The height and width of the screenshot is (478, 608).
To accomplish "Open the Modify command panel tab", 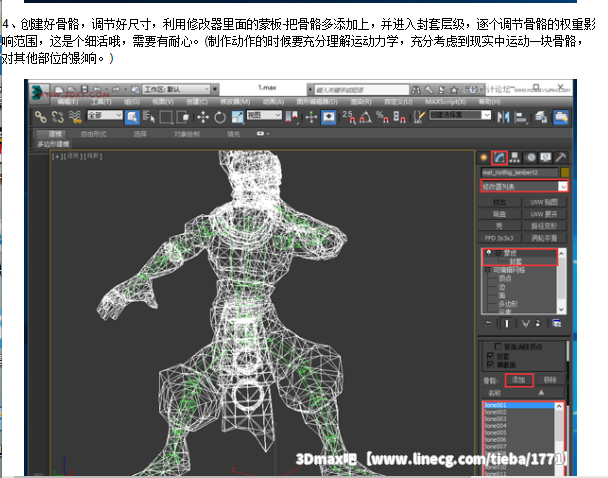I will click(x=499, y=157).
